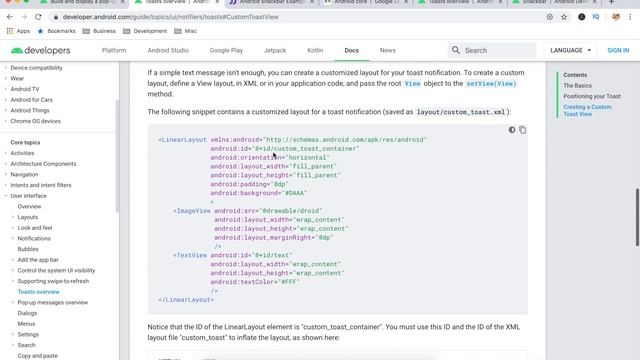Expand the Android TV sidebar section
The height and width of the screenshot is (360, 640).
point(25,89)
